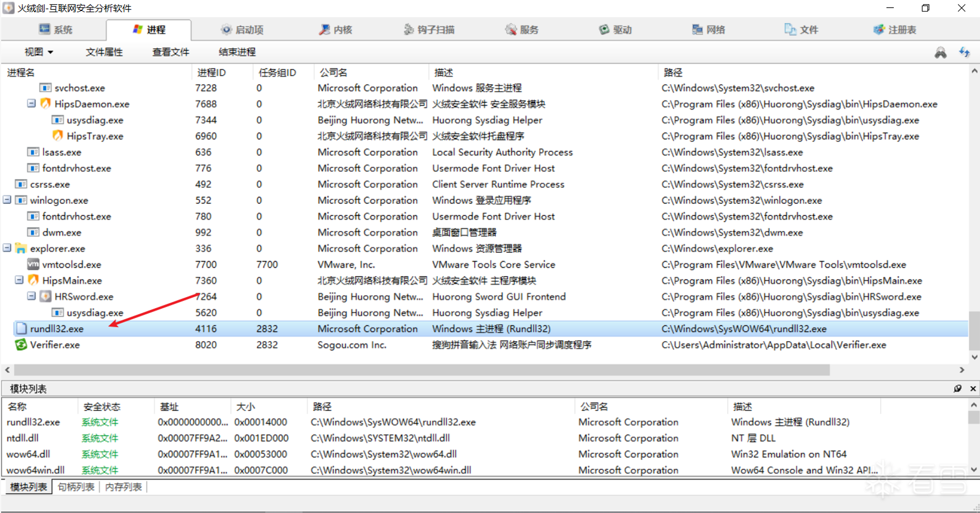The height and width of the screenshot is (513, 980).
Task: Select the wow64.dll module row
Action: [485, 454]
